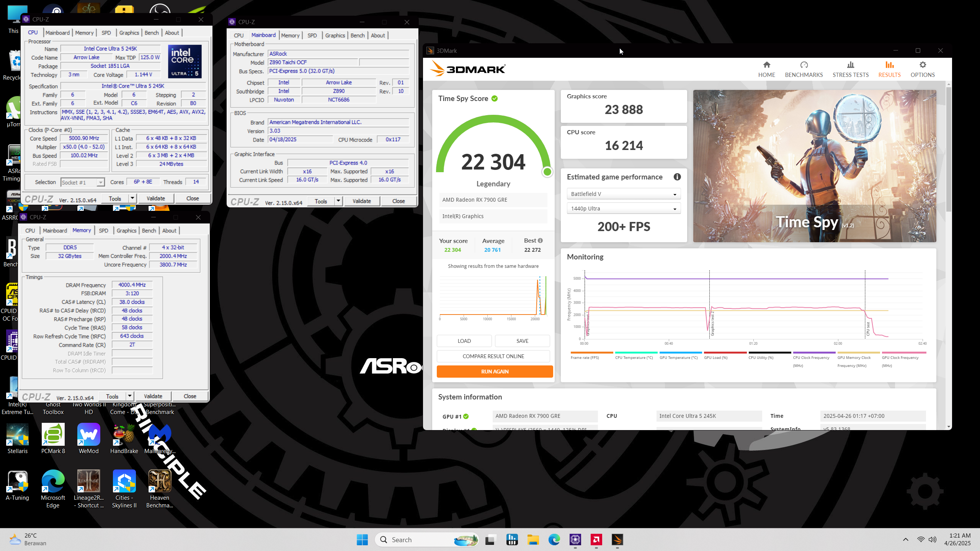
Task: Click the green validated checkmark by Time Spy Score
Action: click(495, 99)
